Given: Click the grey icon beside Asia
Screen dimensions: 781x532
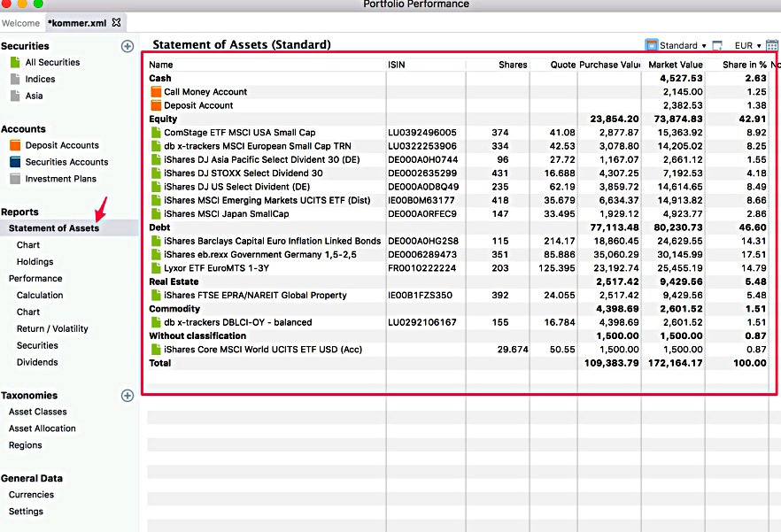Looking at the screenshot, I should click(15, 96).
